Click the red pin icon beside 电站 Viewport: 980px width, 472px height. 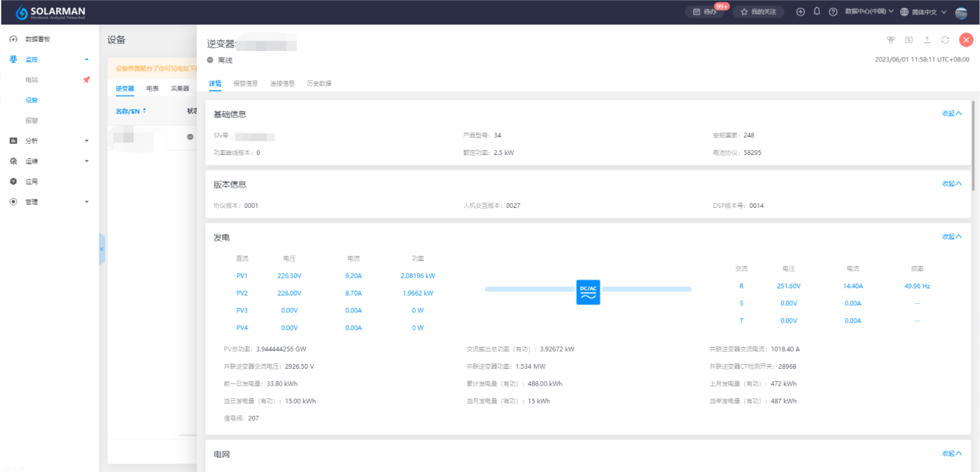coord(86,80)
